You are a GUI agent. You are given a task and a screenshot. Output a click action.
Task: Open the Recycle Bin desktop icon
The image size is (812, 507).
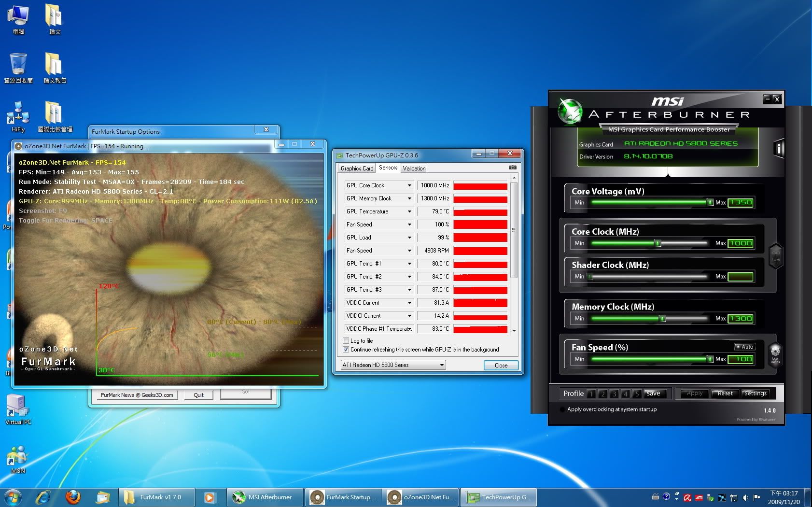click(x=18, y=68)
